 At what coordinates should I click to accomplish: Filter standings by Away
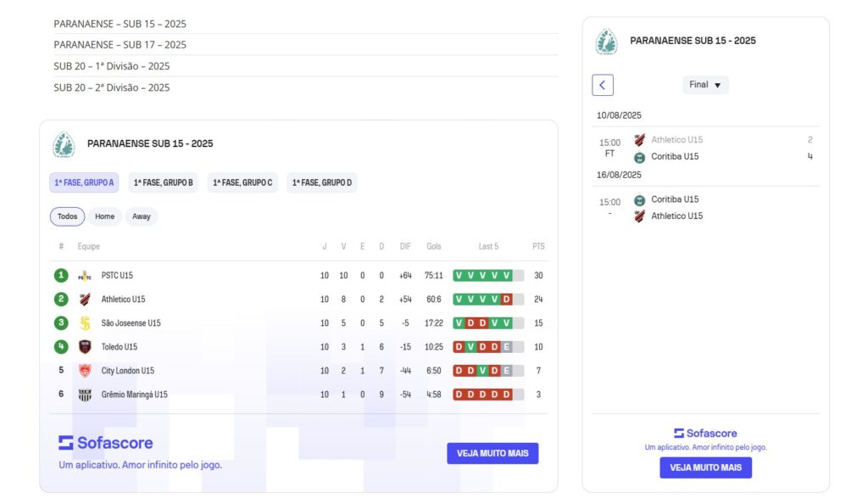(142, 216)
